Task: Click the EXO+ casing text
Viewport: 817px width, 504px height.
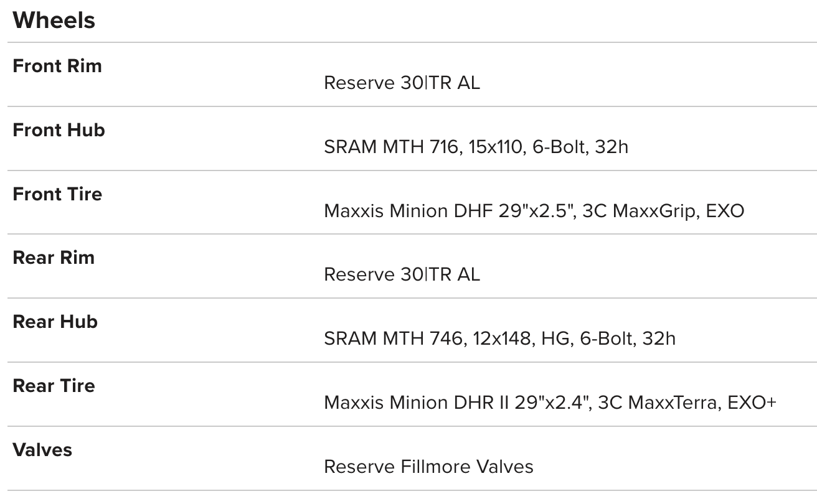Action: coord(755,403)
